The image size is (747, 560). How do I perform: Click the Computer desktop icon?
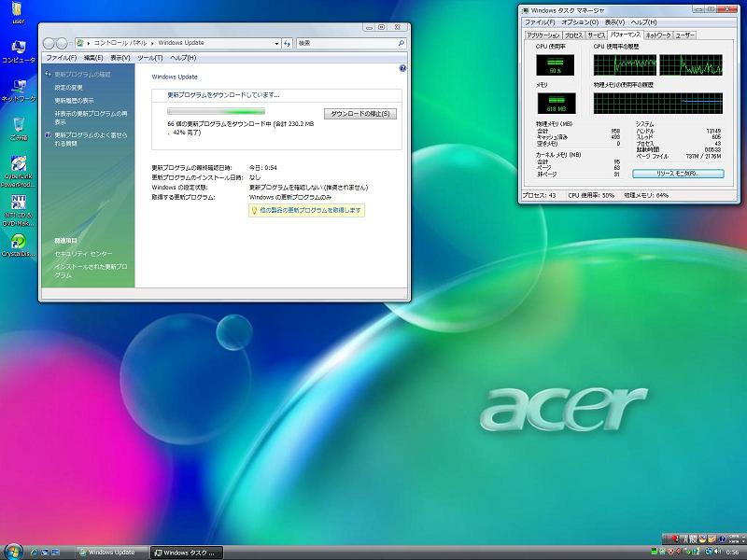18,48
